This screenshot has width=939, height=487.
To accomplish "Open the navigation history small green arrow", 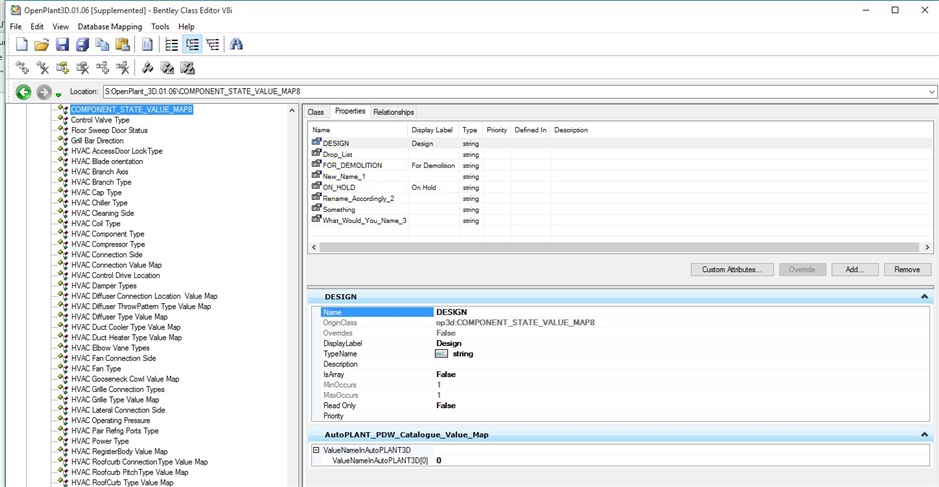I will point(58,95).
